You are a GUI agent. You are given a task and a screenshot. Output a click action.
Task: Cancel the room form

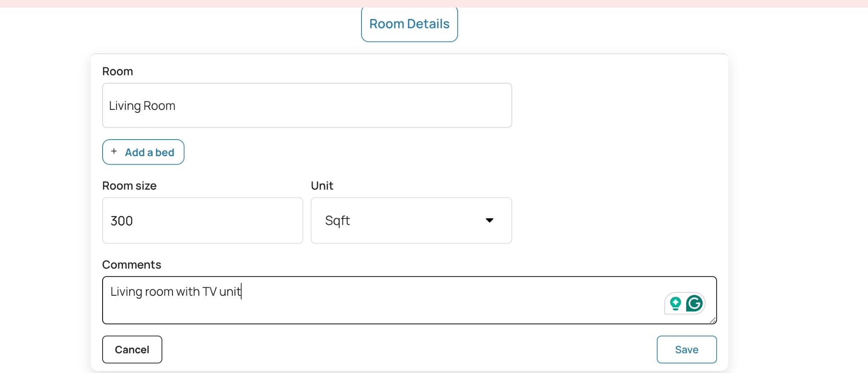pos(132,350)
